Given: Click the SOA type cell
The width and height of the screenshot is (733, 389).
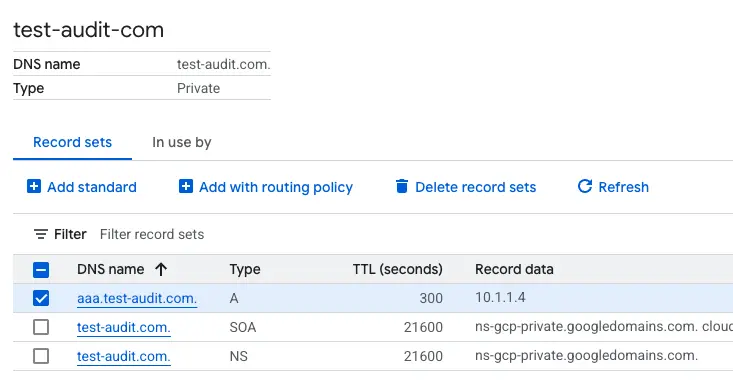Looking at the screenshot, I should tap(243, 327).
